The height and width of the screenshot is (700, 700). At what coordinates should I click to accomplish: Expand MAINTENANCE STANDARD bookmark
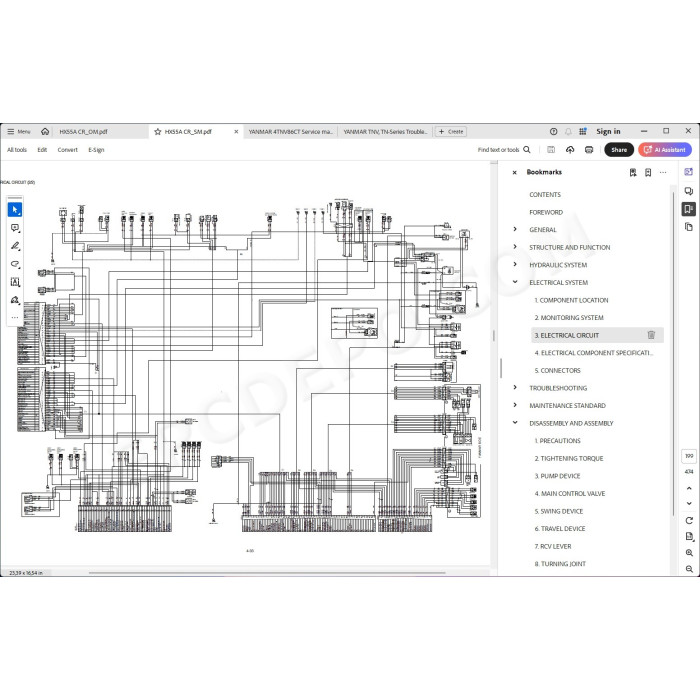coord(515,405)
